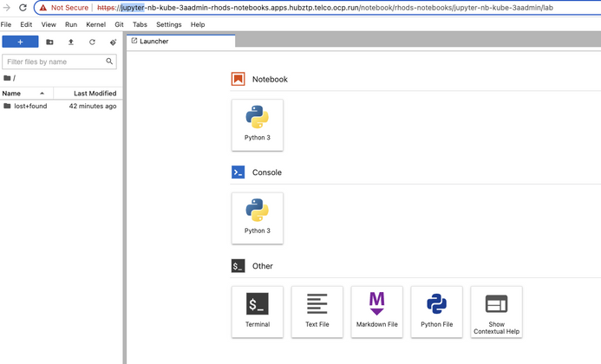
Task: Click the upload files arrow icon
Action: click(x=71, y=42)
